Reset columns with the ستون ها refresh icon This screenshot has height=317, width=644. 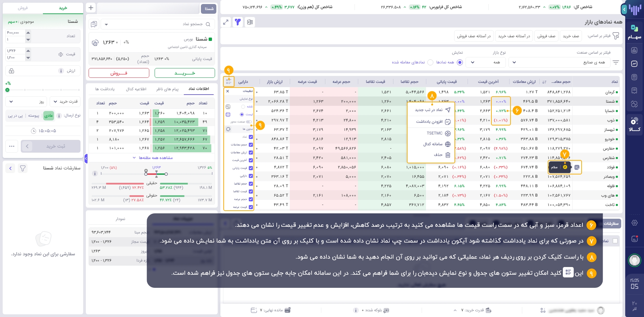[228, 129]
